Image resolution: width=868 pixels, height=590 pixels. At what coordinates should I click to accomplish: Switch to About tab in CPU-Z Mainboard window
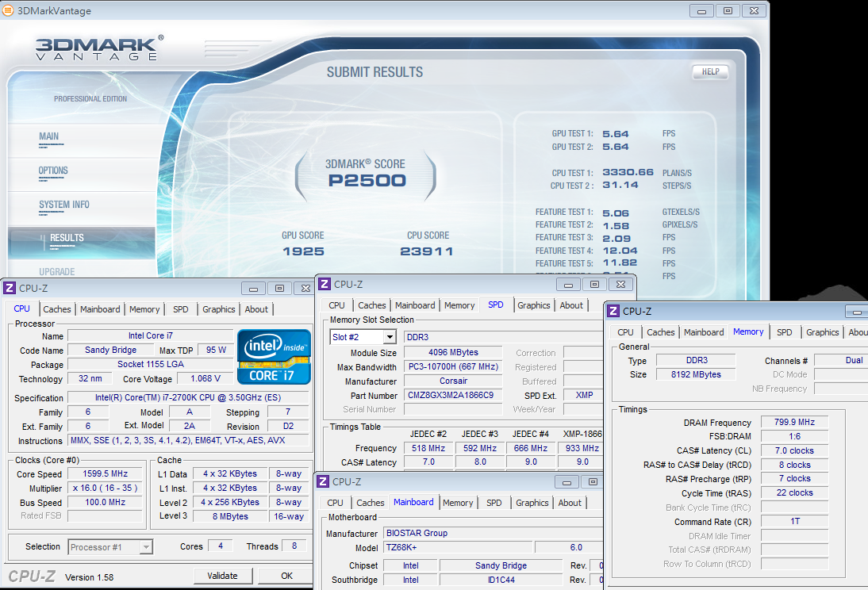(x=570, y=503)
